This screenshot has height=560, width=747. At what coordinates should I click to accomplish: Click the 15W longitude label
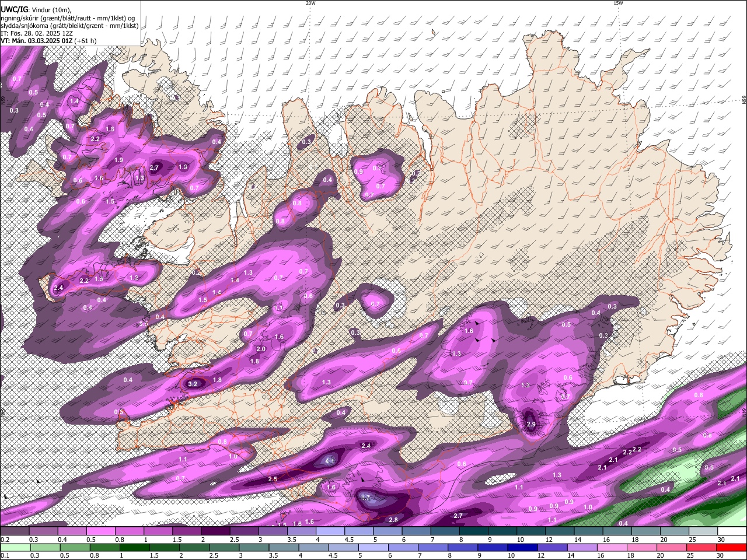pos(618,3)
